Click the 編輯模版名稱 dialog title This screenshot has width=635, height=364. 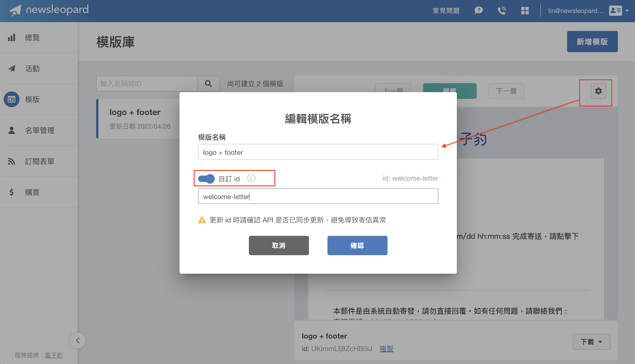[318, 119]
